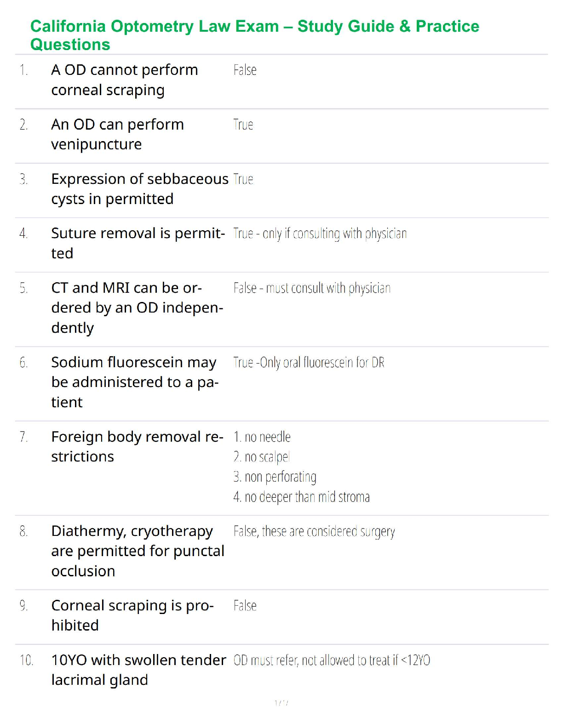563x728 pixels.
Task: Click "Foreign body removal restrictions" text
Action: coord(137,447)
